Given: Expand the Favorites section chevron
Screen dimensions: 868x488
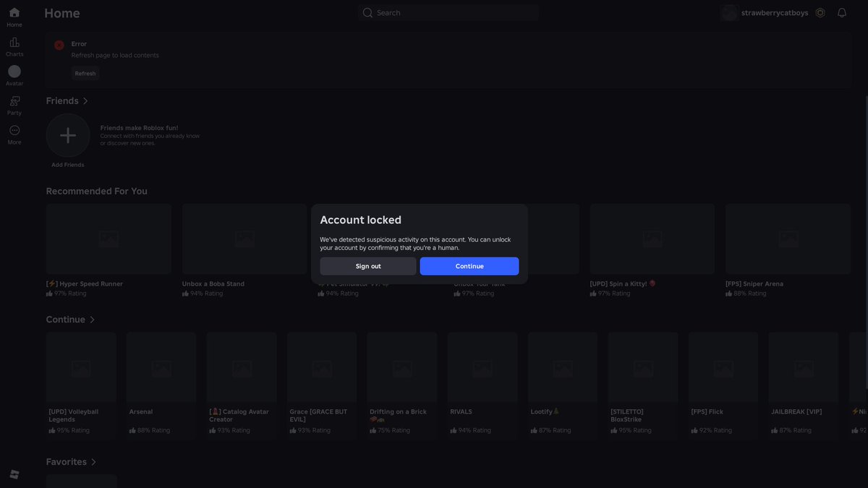Looking at the screenshot, I should click(93, 462).
